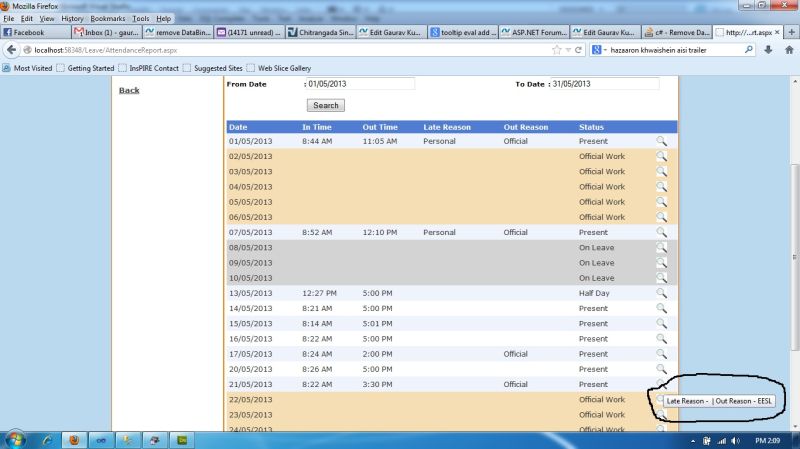Open URL history dropdown arrow
The height and width of the screenshot is (449, 800).
click(568, 50)
